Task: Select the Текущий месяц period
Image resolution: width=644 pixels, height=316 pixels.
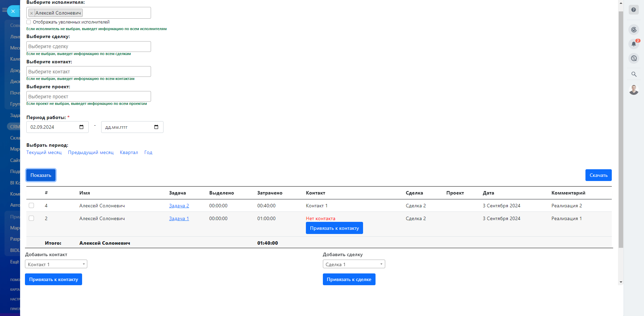Action: point(44,152)
